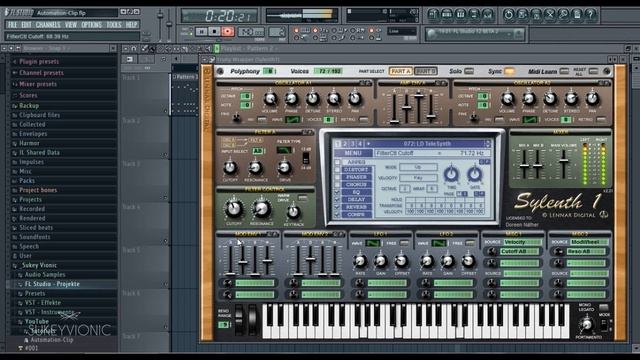Collapse the Sukey Vionic folder
The width and height of the screenshot is (640, 360).
[39, 265]
